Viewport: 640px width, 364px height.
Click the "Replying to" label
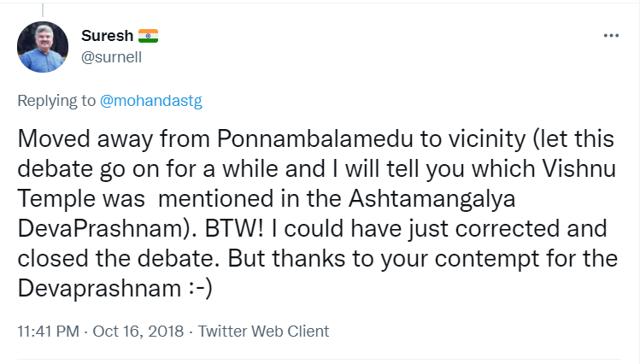click(56, 101)
